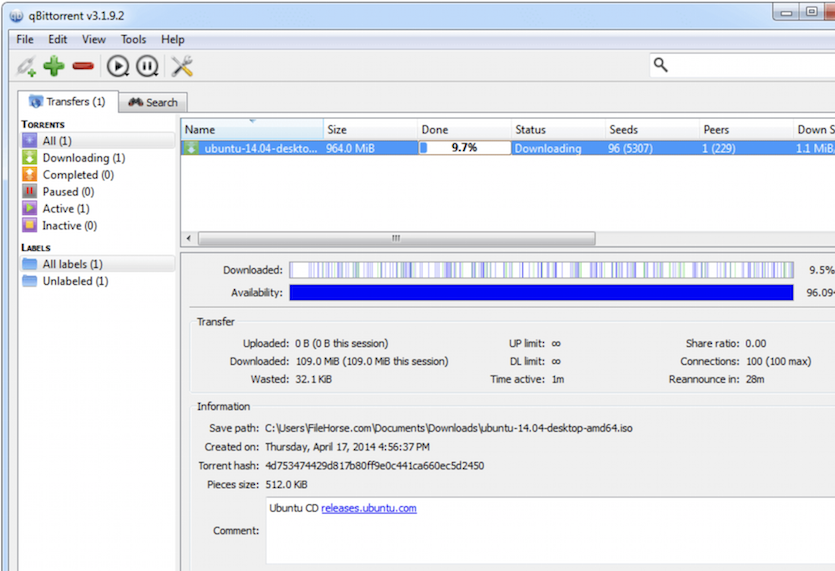Click the Save path value

(x=449, y=428)
